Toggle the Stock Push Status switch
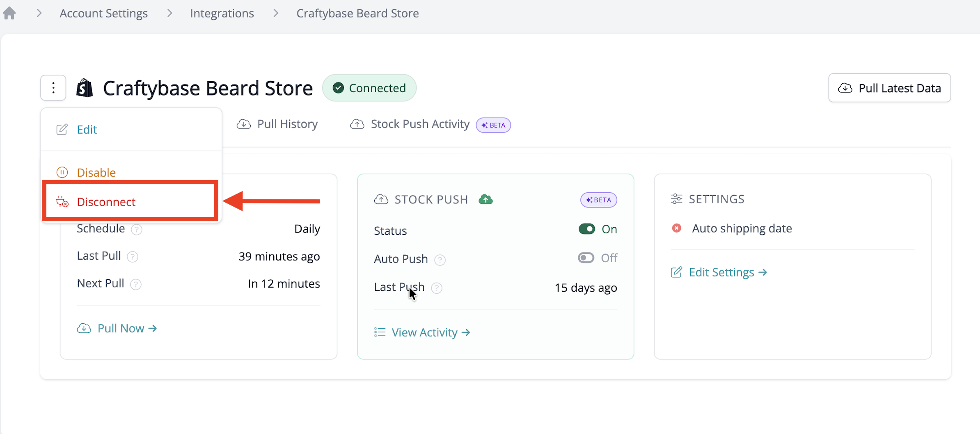This screenshot has height=434, width=980. [587, 229]
